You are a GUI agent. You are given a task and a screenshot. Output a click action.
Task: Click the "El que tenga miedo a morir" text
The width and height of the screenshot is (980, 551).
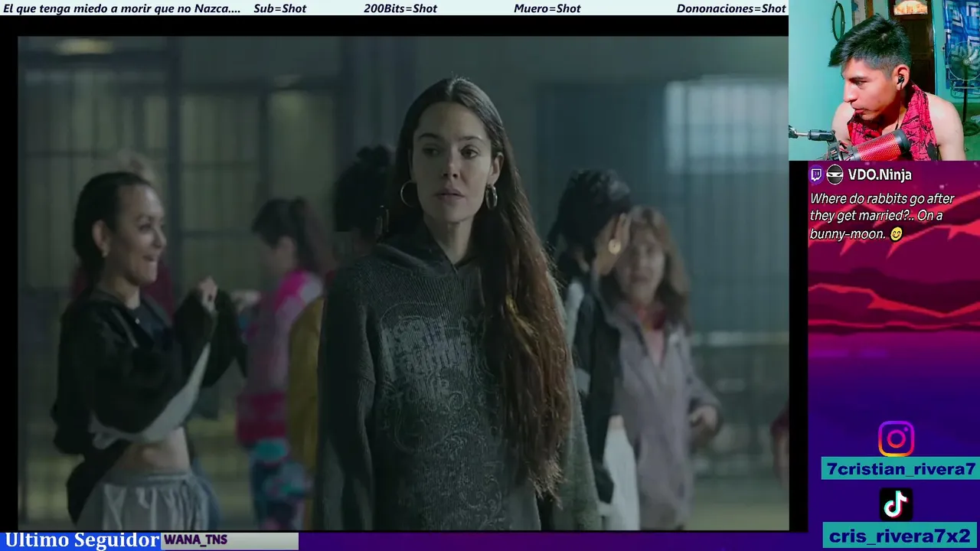[x=122, y=8]
